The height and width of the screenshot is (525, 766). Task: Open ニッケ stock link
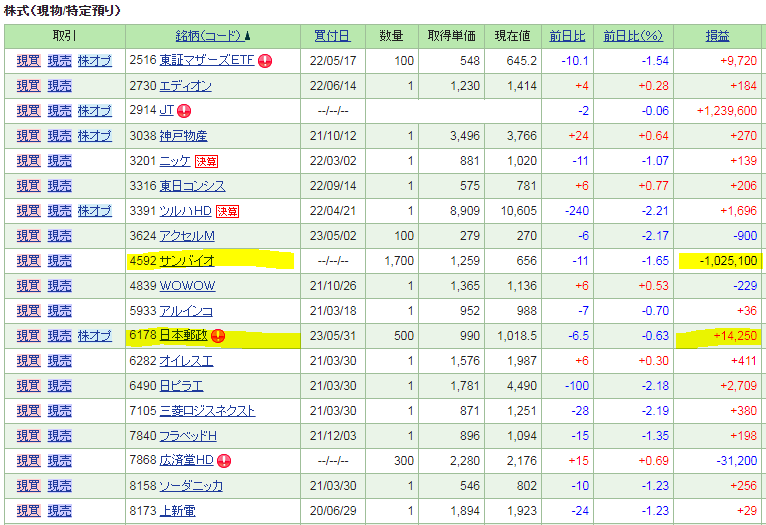pos(175,161)
